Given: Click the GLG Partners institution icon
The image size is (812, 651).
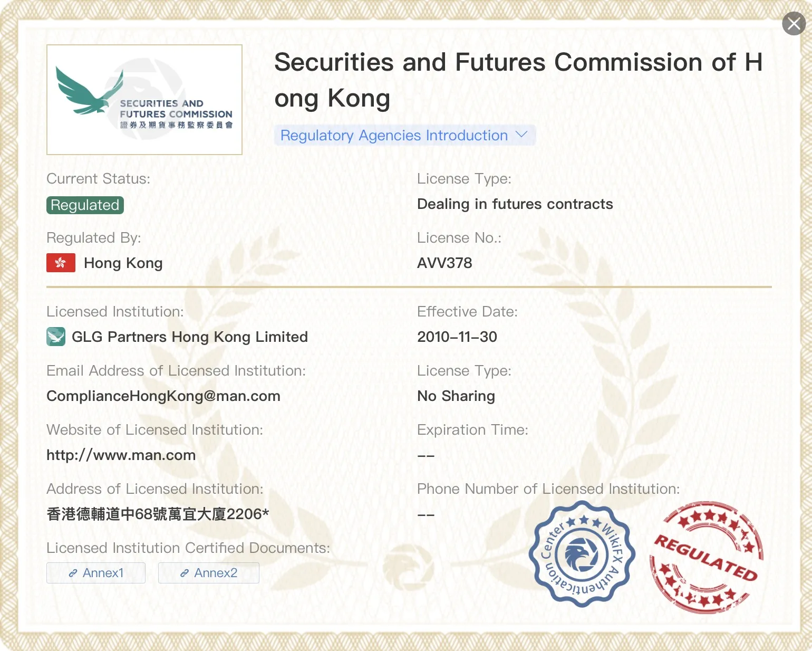Looking at the screenshot, I should [56, 337].
